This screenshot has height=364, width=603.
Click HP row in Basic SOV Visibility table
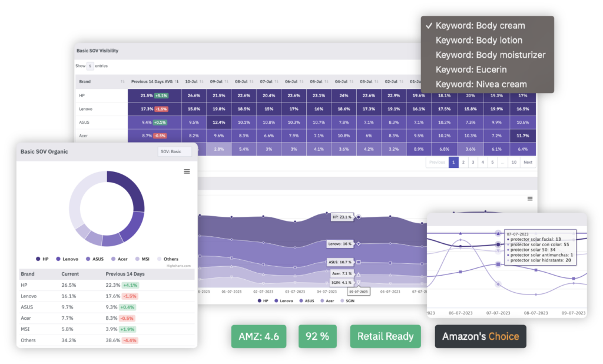click(306, 95)
